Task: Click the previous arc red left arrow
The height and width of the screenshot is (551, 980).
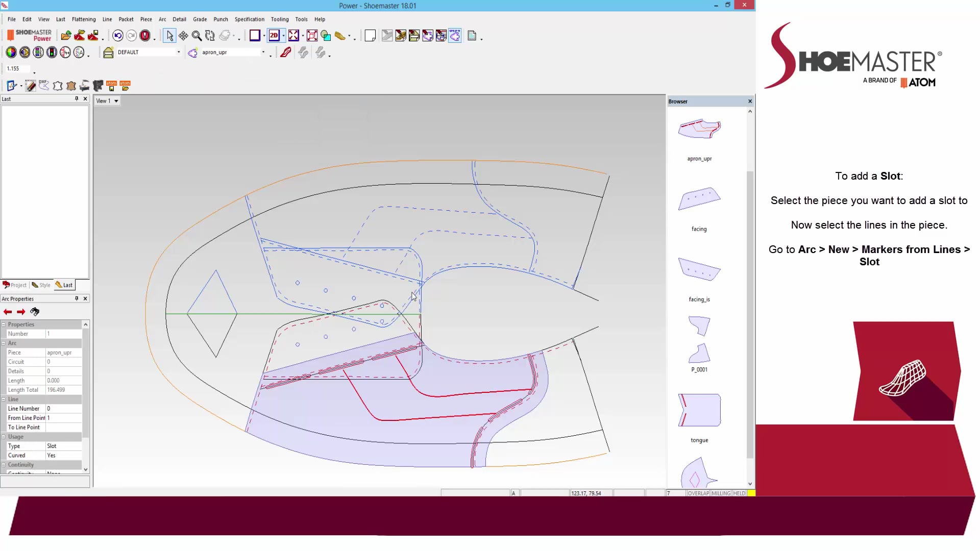Action: coord(8,312)
